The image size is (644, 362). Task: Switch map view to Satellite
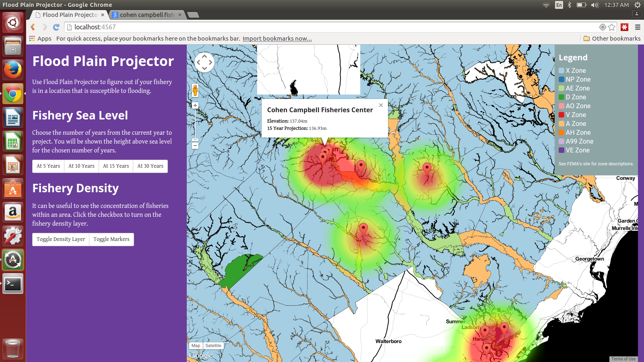click(213, 346)
